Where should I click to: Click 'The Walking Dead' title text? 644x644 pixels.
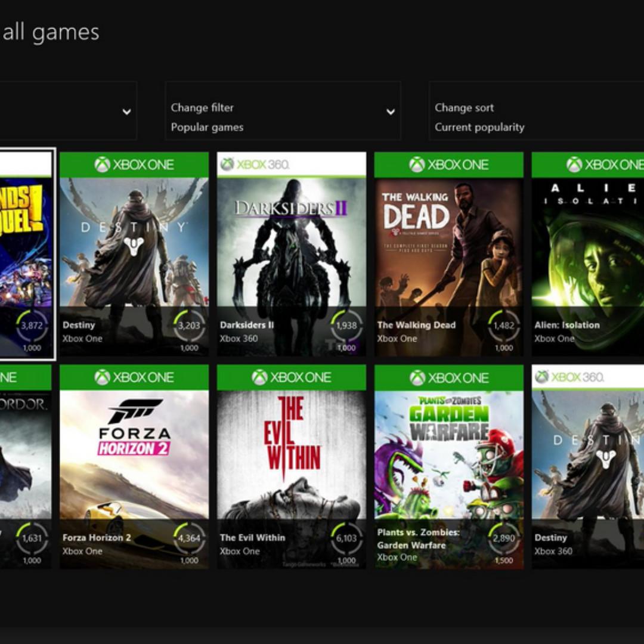(416, 325)
